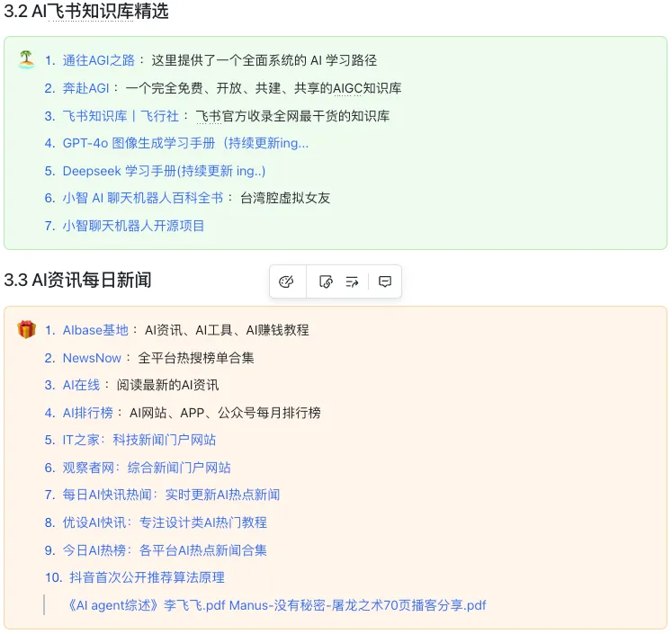Open the NewsNow link
Viewport: 672px width, 634px height.
[92, 358]
